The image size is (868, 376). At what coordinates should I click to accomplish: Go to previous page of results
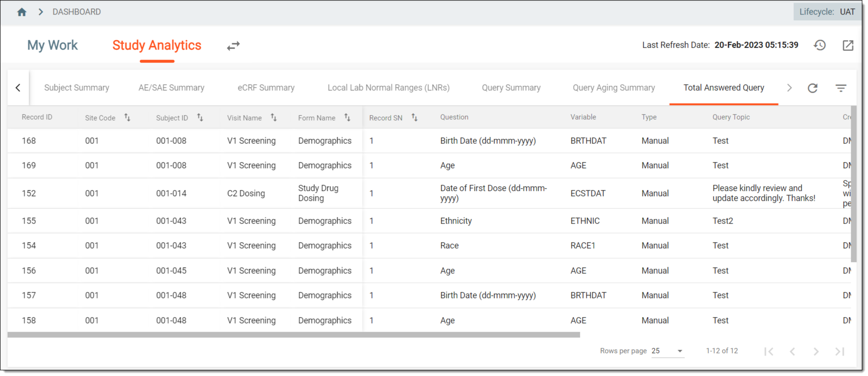click(x=792, y=352)
